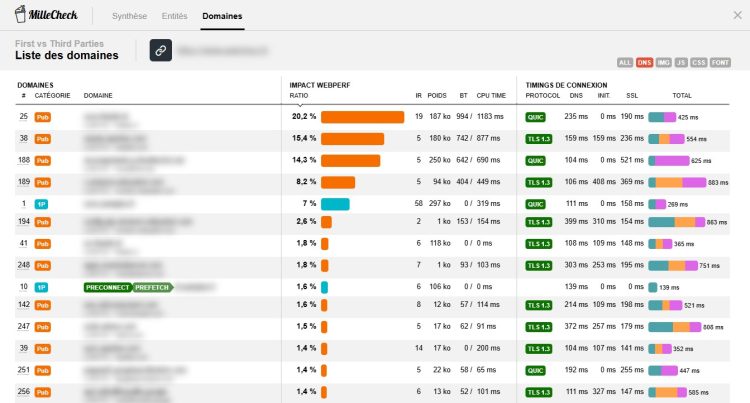750x403 pixels.
Task: Sort by the DOMAINE column header
Action: click(x=98, y=96)
